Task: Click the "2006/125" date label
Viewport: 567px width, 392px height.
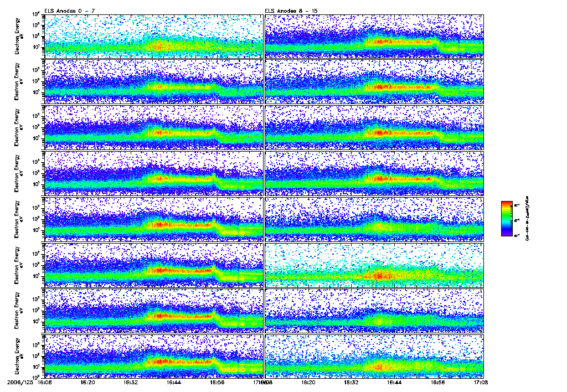Action: [x=20, y=382]
